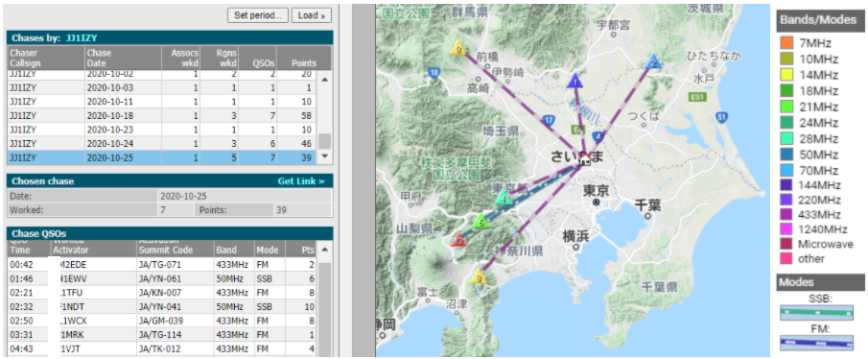This screenshot has width=868, height=359.
Task: Click the 433MHz purple legend swatch
Action: click(786, 214)
